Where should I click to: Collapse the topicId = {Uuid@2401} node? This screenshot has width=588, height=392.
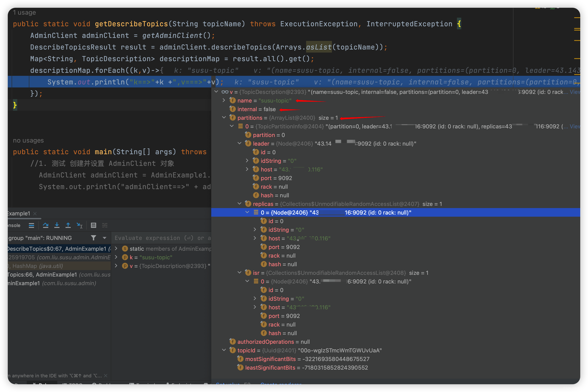pyautogui.click(x=224, y=350)
